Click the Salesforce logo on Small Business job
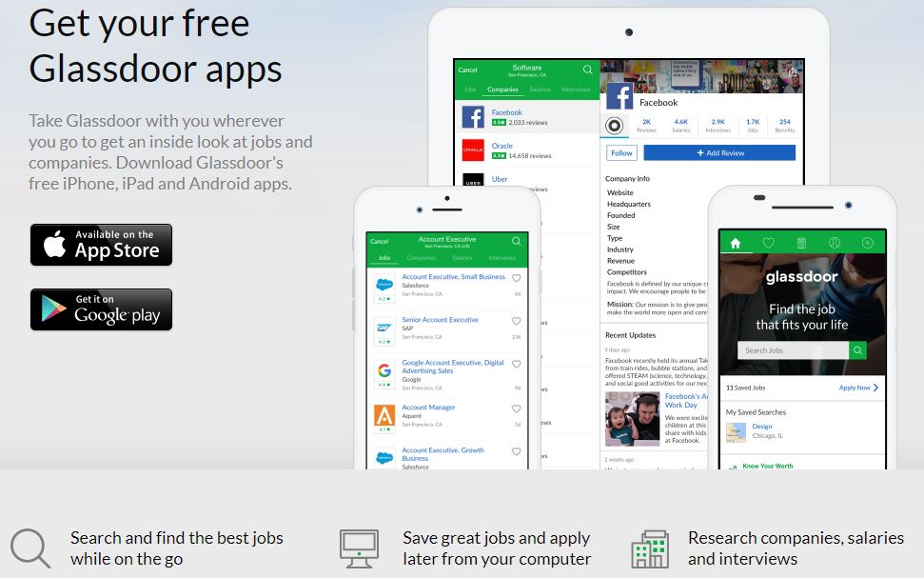Screen dimensions: 924x578 (x=384, y=285)
